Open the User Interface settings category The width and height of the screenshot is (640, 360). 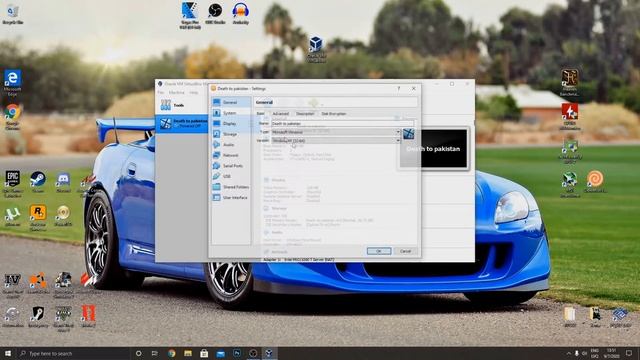(x=231, y=198)
